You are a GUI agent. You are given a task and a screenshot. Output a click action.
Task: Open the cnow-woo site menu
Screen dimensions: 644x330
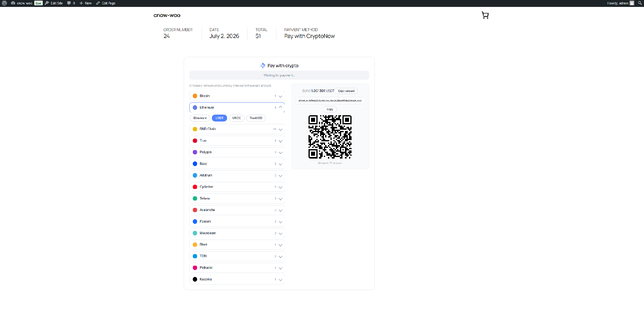(x=22, y=3)
